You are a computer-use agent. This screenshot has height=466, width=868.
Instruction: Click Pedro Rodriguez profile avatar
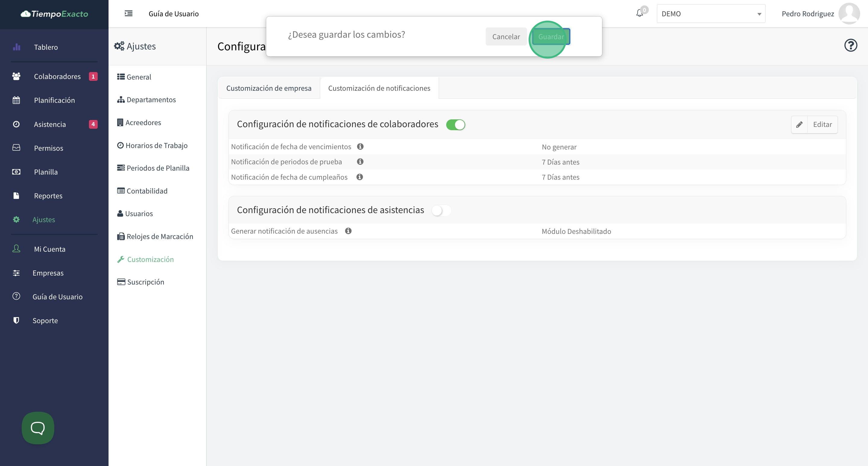point(849,14)
